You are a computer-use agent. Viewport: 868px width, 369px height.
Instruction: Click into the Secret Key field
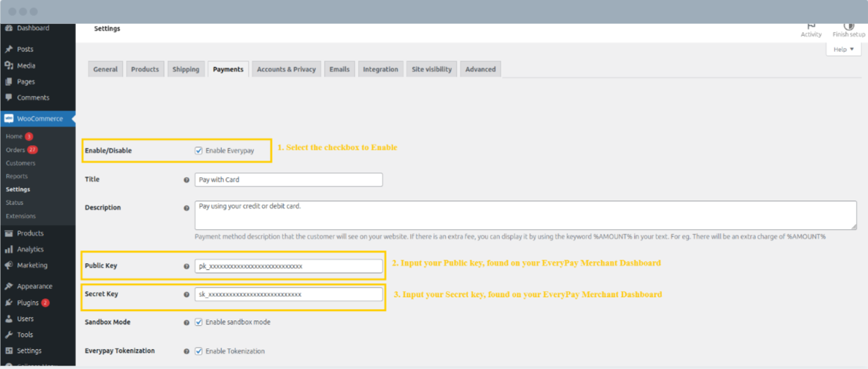289,294
